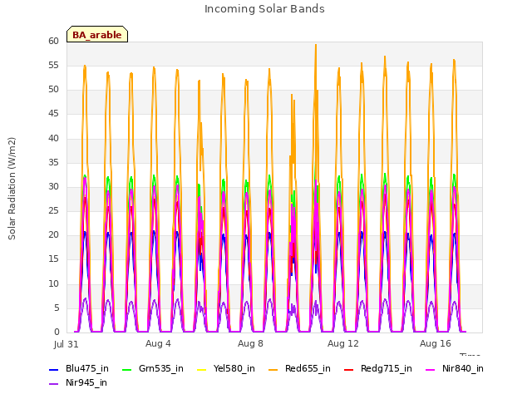Click the Blu475_in blue legend swatch
Image resolution: width=532 pixels, height=399 pixels.
click(x=53, y=369)
